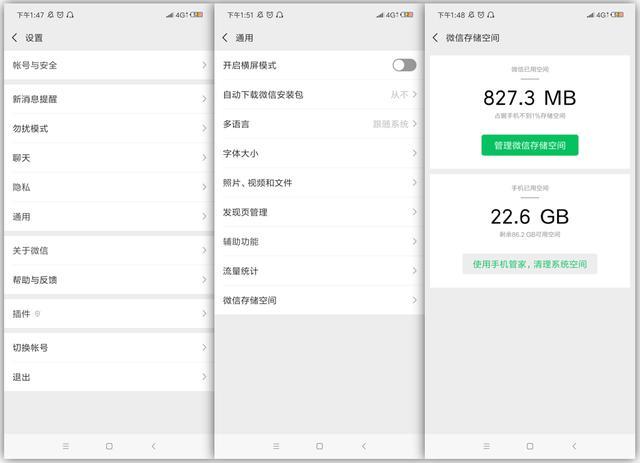Image resolution: width=640 pixels, height=463 pixels.
Task: Open 关于微信 page
Action: 109,250
